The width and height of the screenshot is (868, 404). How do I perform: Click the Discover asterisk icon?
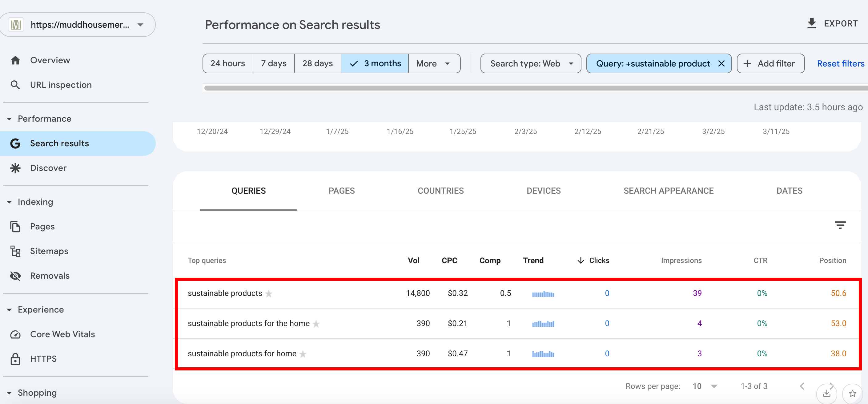pos(15,168)
